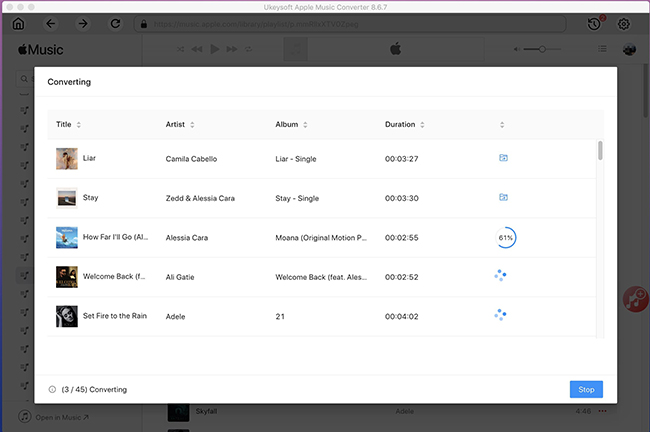Click the Welcome Back album artwork
This screenshot has width=650, height=432.
(x=67, y=277)
